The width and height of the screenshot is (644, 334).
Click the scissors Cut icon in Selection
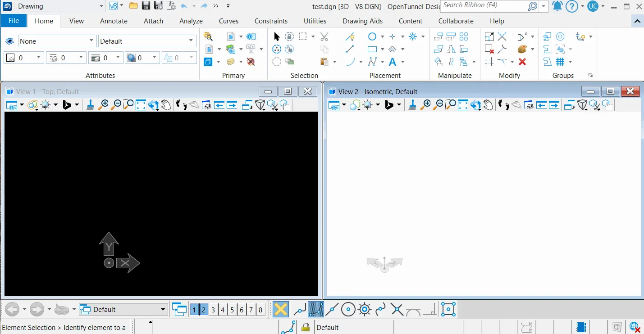(x=324, y=36)
